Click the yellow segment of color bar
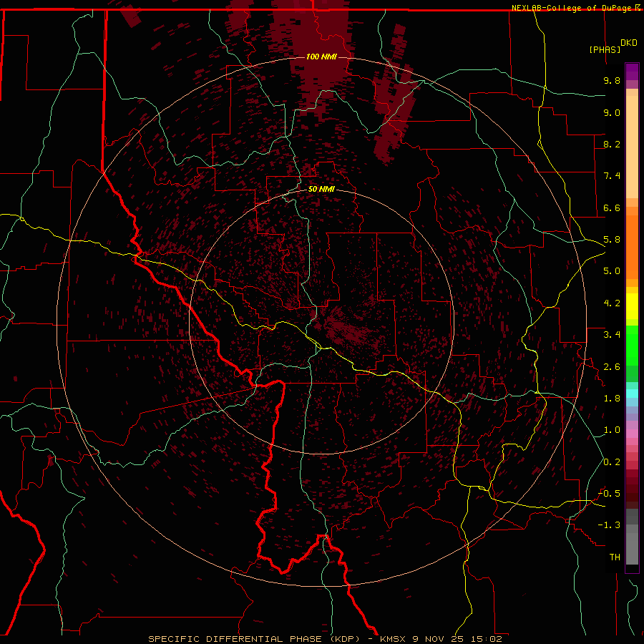644x644 pixels. 632,306
